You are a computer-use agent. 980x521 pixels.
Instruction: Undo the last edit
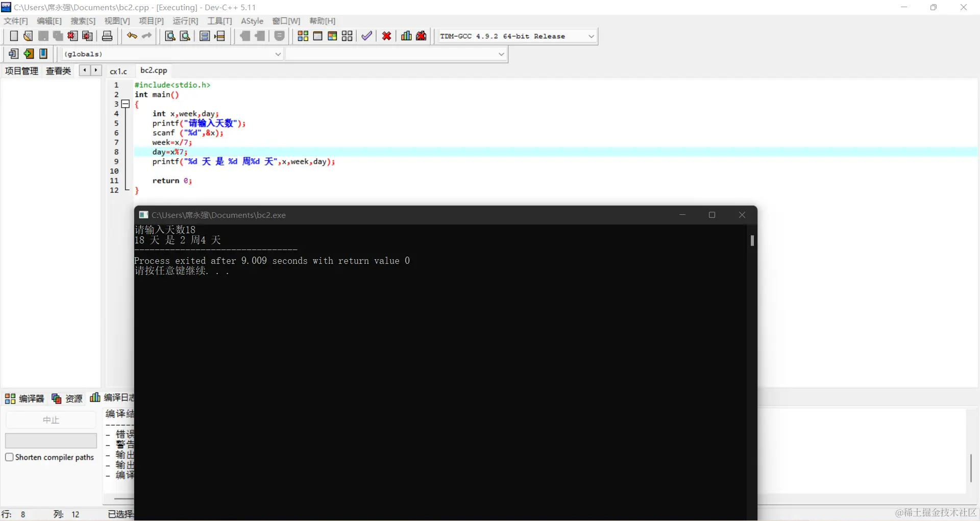[132, 36]
